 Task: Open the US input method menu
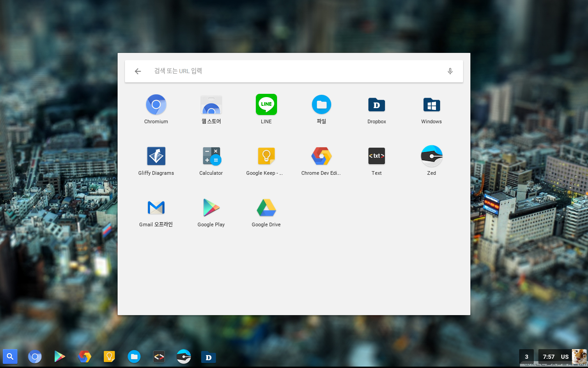click(x=565, y=356)
